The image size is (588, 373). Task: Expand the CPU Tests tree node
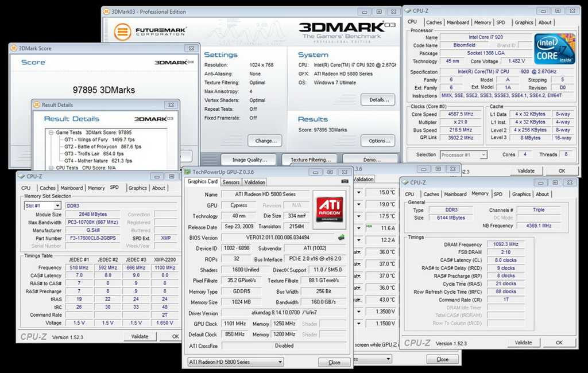51,168
